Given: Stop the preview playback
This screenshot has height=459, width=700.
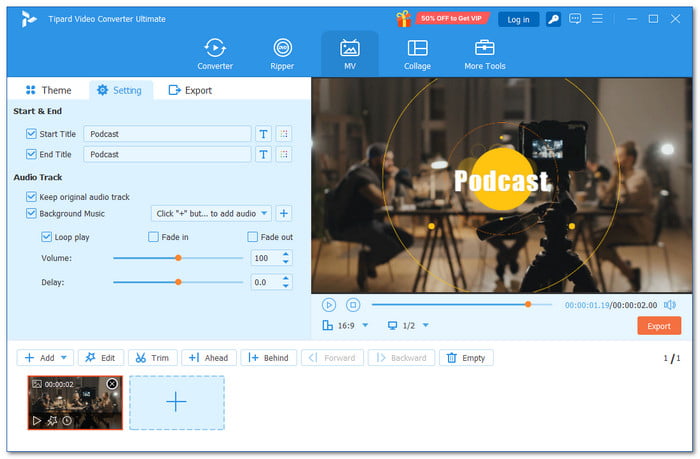Looking at the screenshot, I should 353,305.
